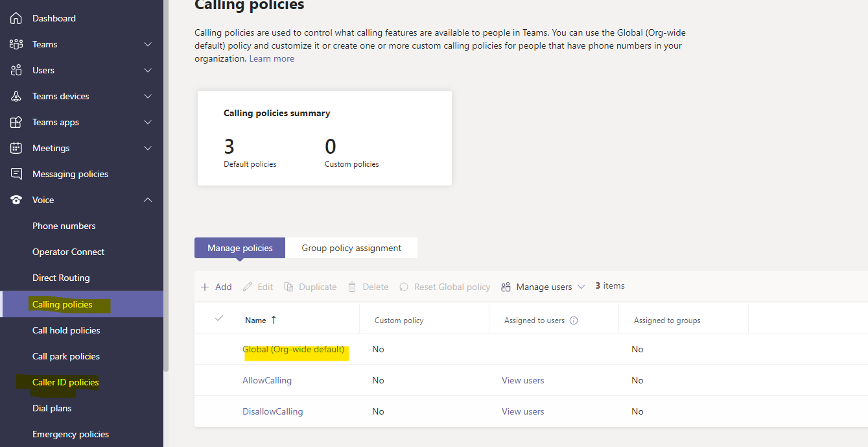Open the Learn more link

pos(272,58)
